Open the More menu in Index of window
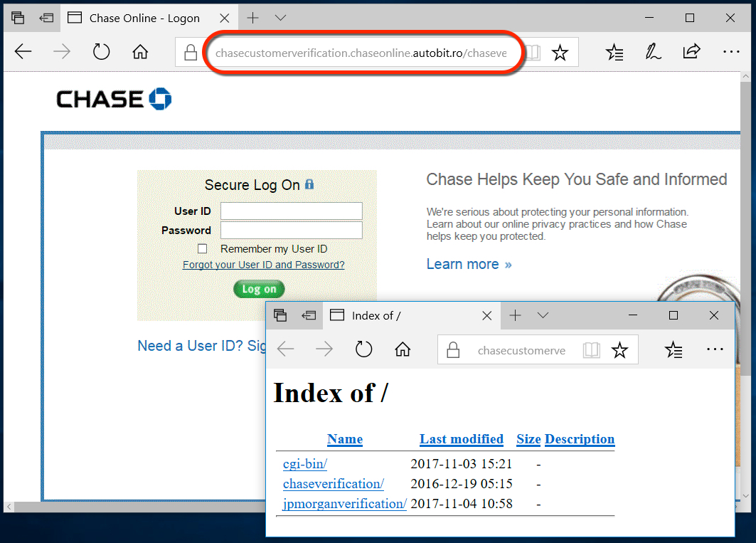Viewport: 756px width, 543px height. [x=715, y=349]
